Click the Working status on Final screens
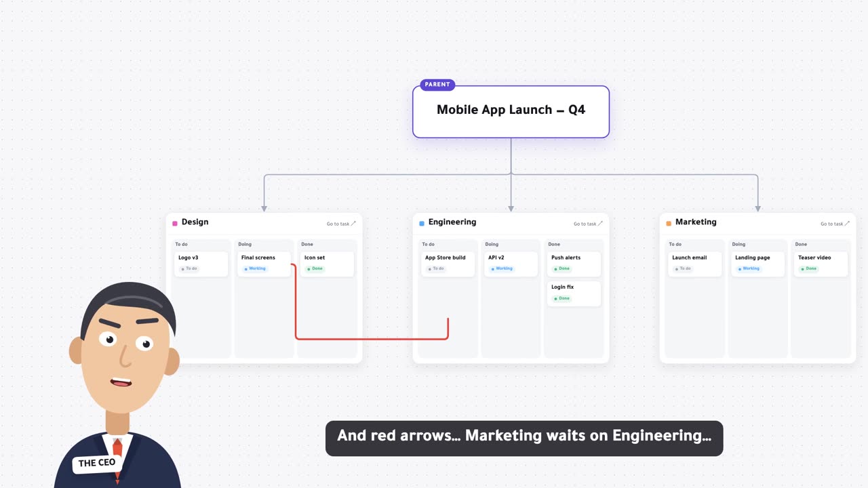868x488 pixels. (256, 269)
